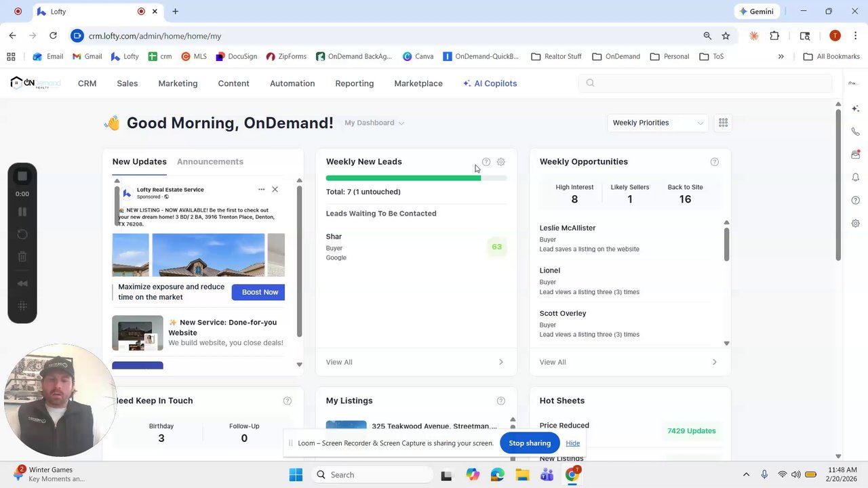Click the Boost Now button

(x=258, y=292)
